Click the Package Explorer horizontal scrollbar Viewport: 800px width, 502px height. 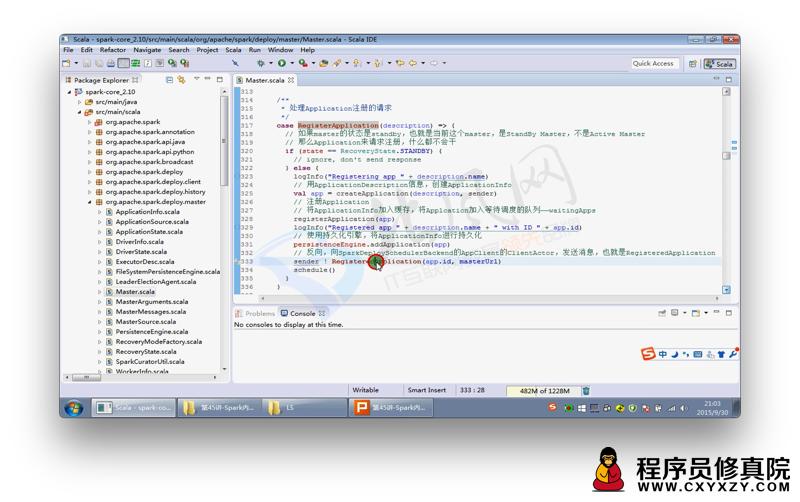86,378
